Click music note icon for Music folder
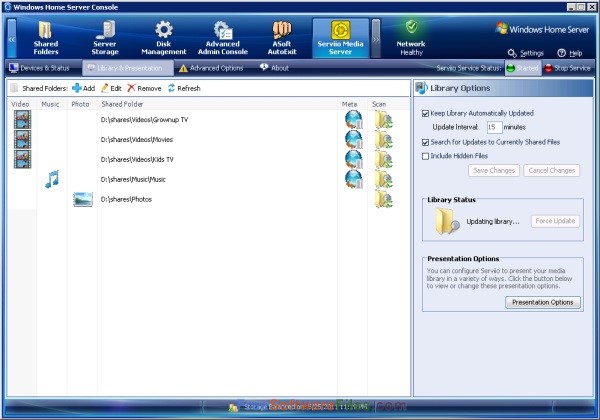Viewport: 600px width, 420px height. [x=52, y=179]
